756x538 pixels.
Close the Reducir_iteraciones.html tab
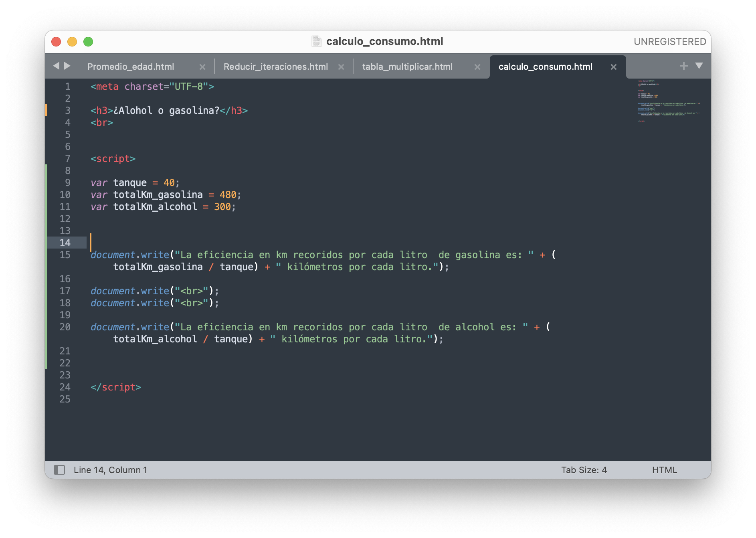tap(341, 67)
